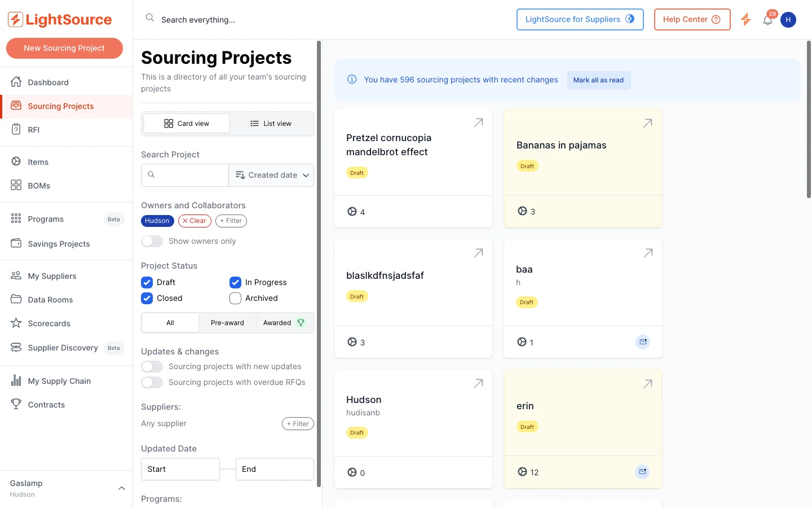Open Data Rooms folder icon
This screenshot has height=508, width=812.
pyautogui.click(x=16, y=299)
